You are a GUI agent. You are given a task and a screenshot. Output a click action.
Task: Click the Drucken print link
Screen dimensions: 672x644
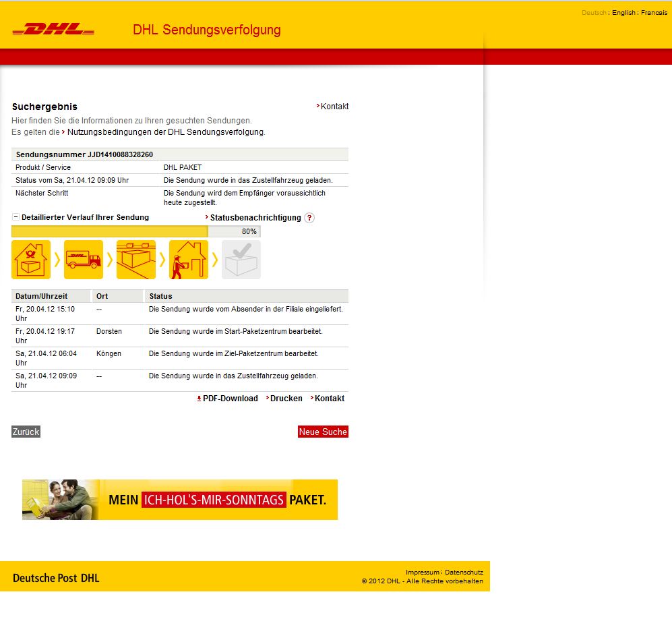[284, 399]
